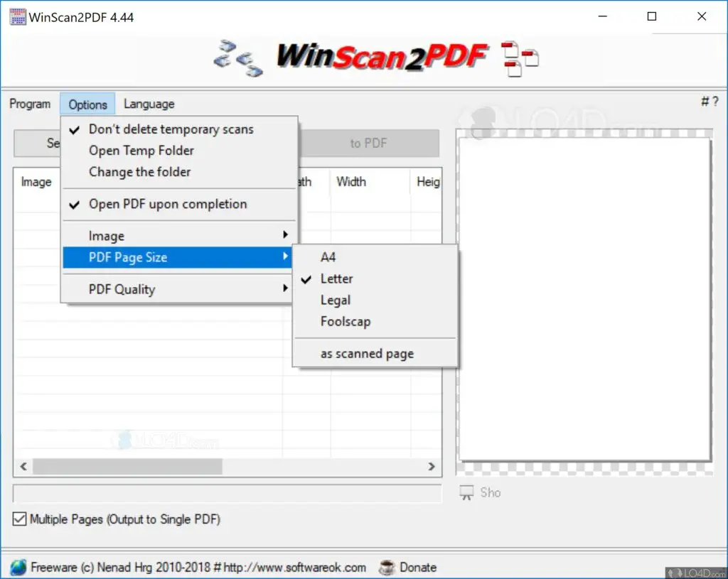This screenshot has width=728, height=579.
Task: Uncheck Multiple Pages output to single PDF
Action: [x=19, y=519]
